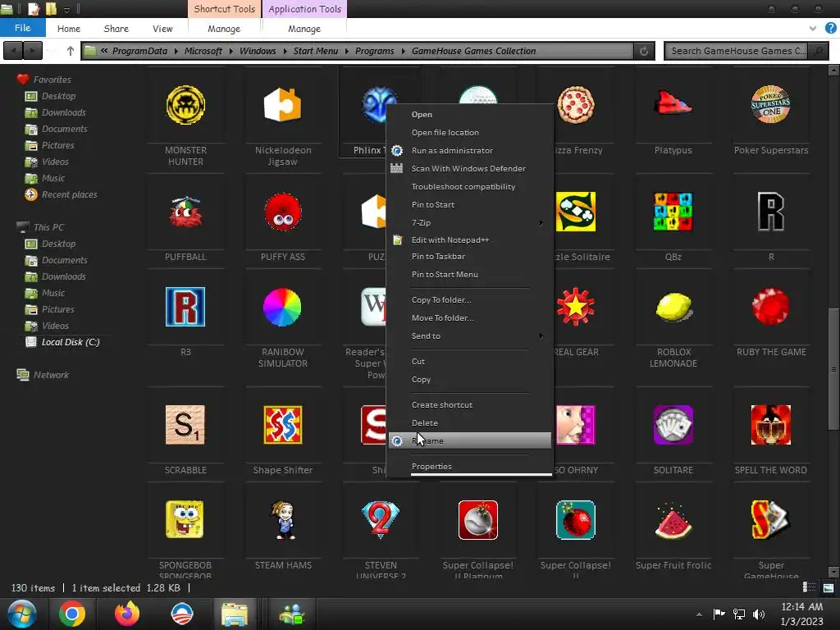Image resolution: width=840 pixels, height=630 pixels.
Task: Expand the Send to submenu
Action: point(470,336)
